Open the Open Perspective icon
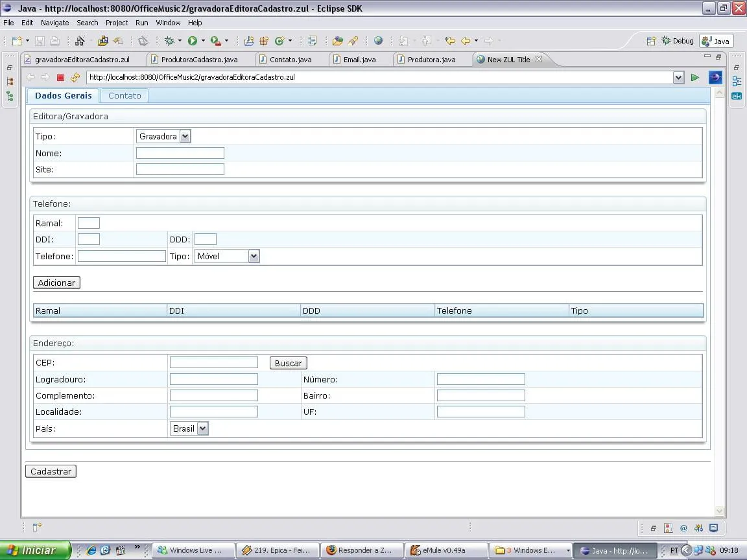 pos(651,41)
